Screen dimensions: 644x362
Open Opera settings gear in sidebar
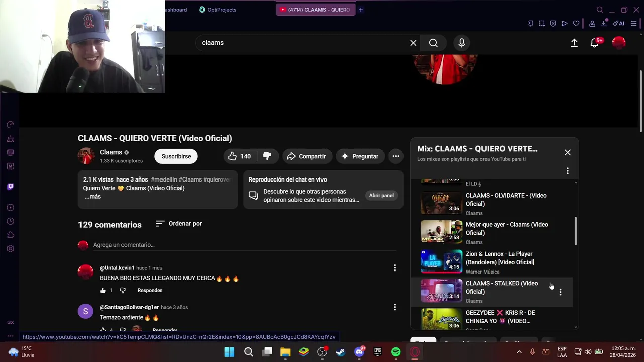pos(10,249)
